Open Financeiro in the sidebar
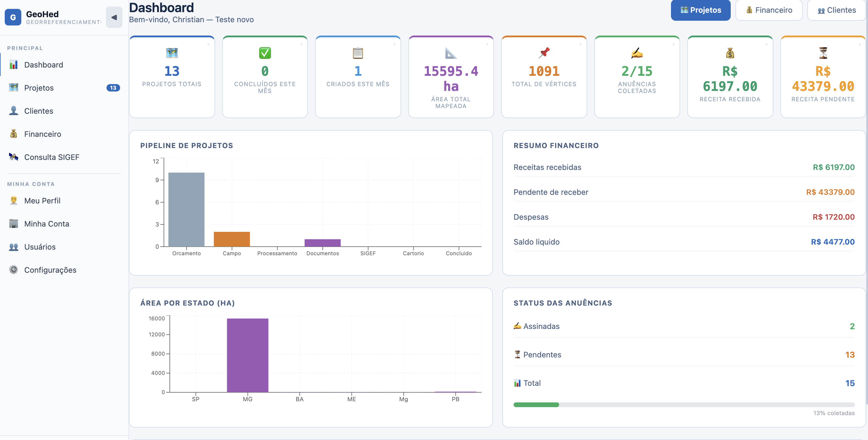This screenshot has height=440, width=868. [x=64, y=134]
